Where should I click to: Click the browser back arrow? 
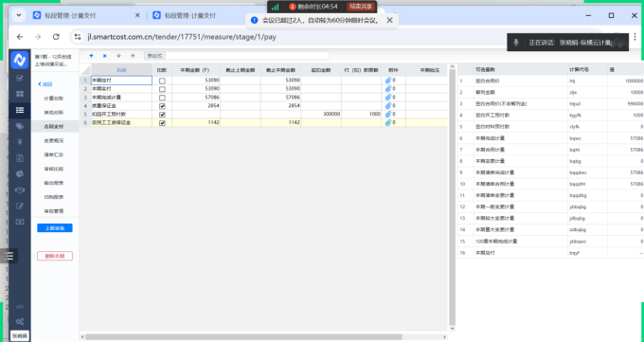20,37
